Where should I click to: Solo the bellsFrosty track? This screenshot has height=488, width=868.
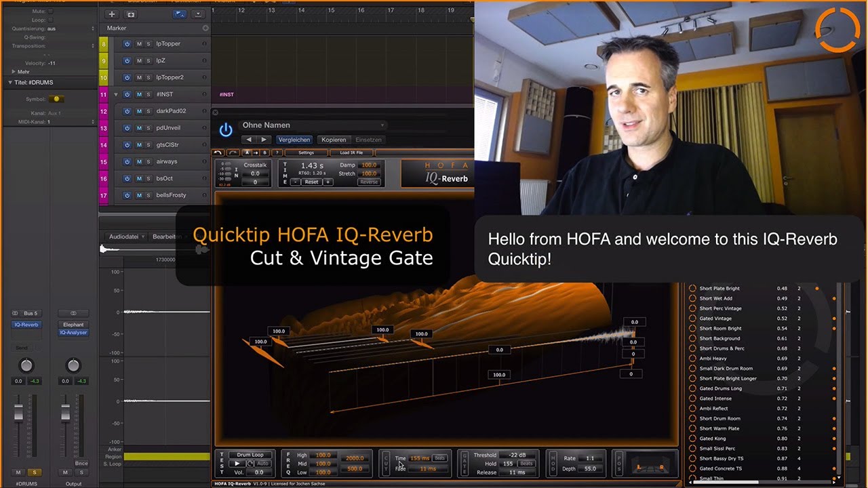click(149, 195)
